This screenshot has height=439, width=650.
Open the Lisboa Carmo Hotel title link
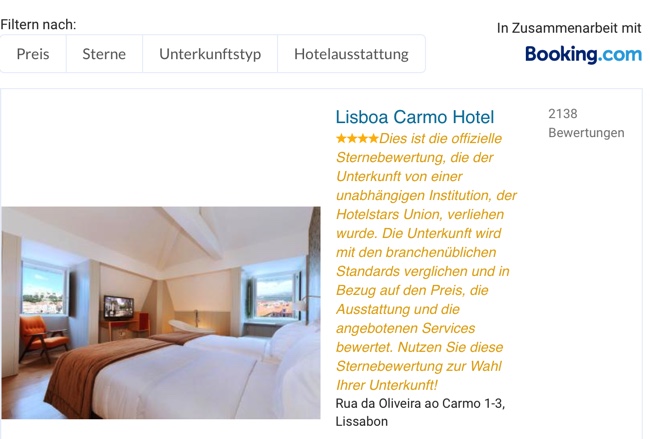click(415, 117)
